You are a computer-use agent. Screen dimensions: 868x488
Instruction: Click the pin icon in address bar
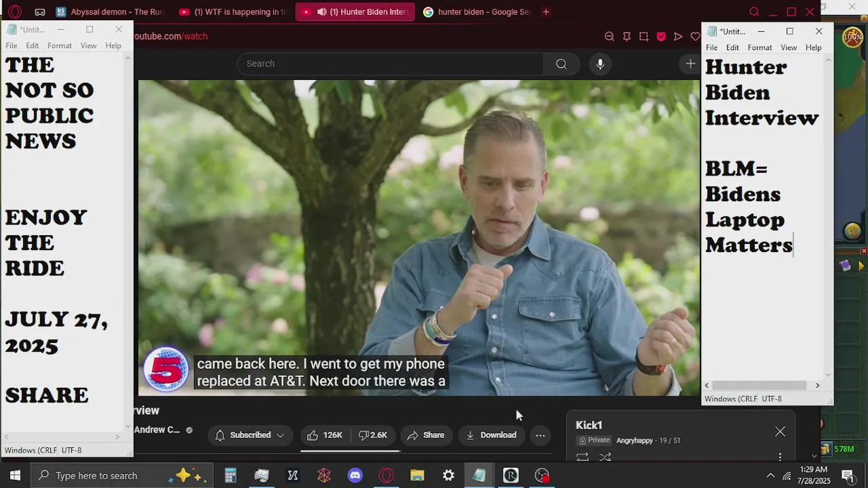(627, 37)
